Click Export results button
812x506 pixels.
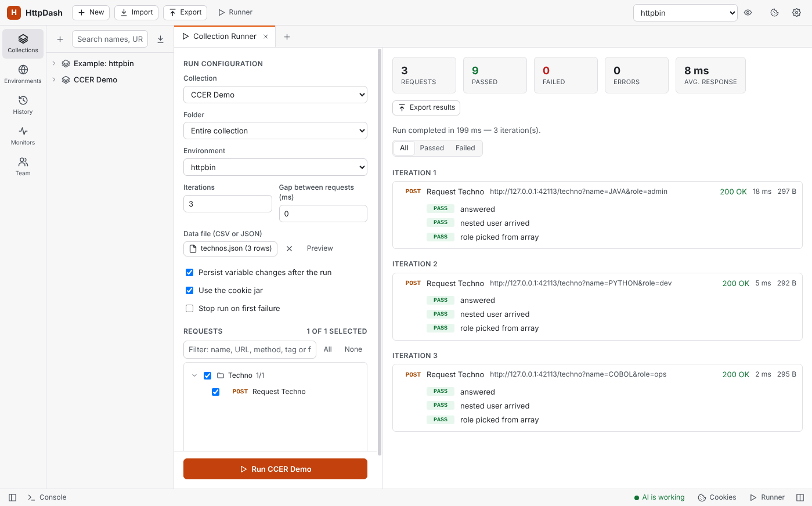pos(426,107)
